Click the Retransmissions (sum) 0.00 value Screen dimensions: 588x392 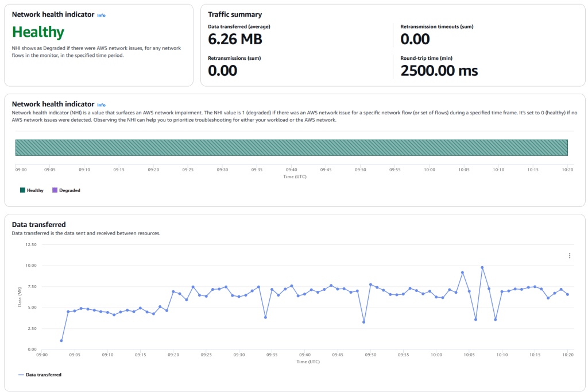click(x=222, y=71)
